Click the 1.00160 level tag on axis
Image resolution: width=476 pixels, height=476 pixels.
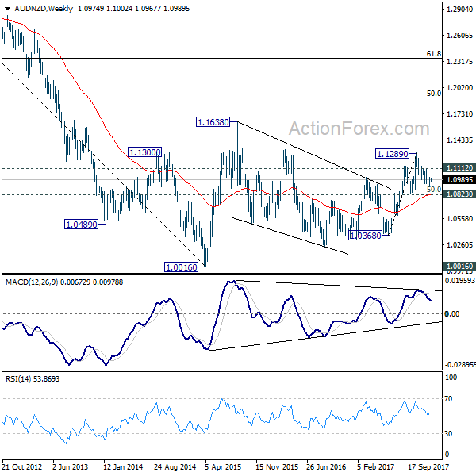(459, 267)
